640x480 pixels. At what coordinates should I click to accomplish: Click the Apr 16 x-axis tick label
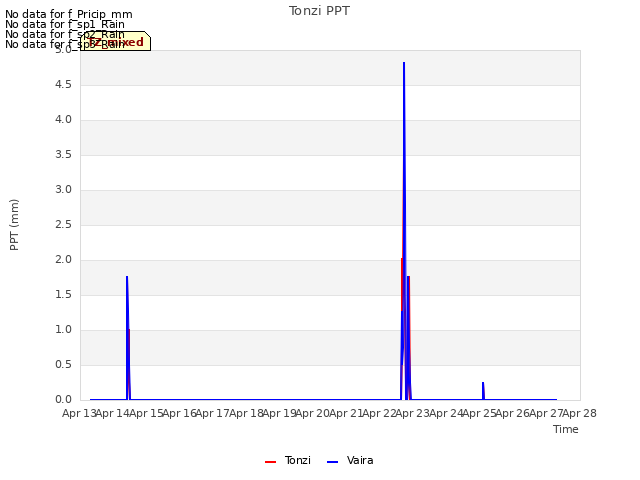180,413
